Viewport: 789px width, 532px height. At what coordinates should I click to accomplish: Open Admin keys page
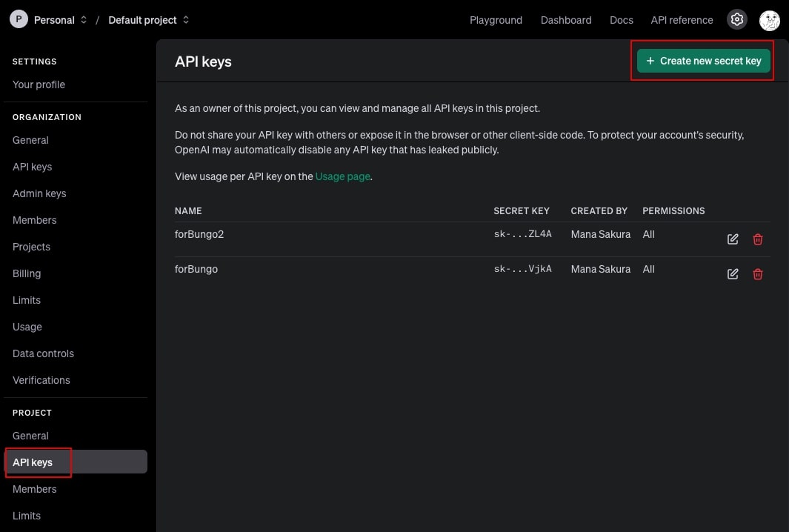[x=39, y=194]
